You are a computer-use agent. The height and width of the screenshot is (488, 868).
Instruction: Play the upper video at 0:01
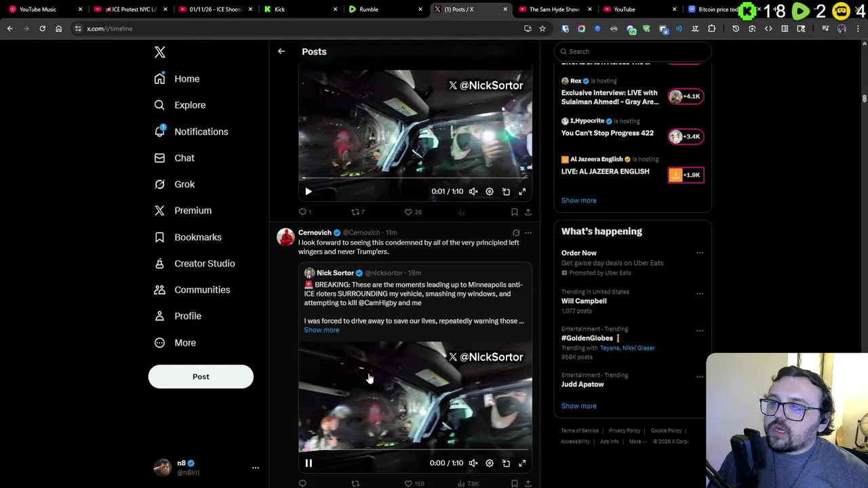(x=309, y=192)
